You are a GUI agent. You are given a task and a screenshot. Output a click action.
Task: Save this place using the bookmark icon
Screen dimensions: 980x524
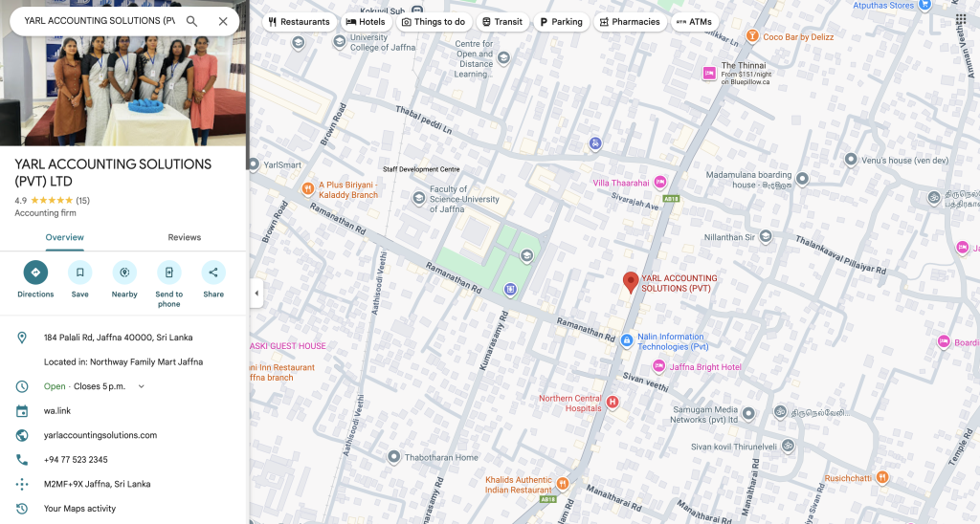click(80, 273)
